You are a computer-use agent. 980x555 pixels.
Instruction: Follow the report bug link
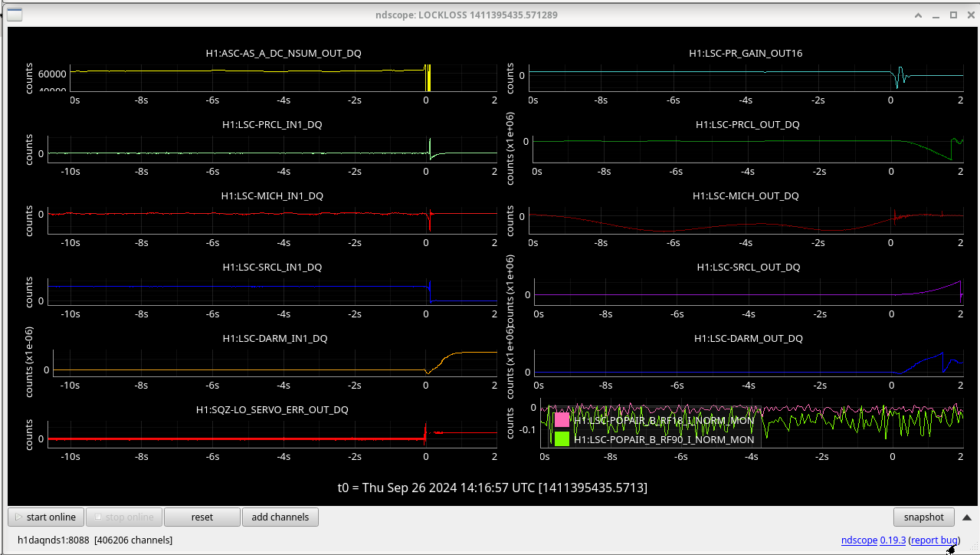pos(934,540)
